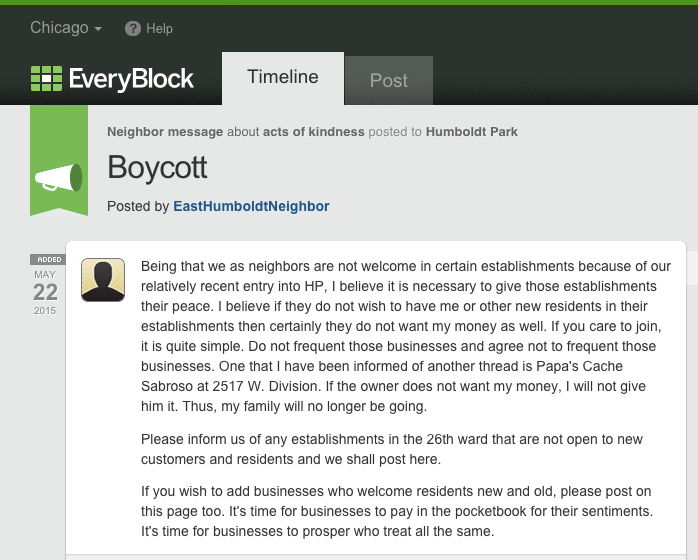Image resolution: width=698 pixels, height=560 pixels.
Task: Click the caret arrow beside Chicago
Action: coord(98,29)
